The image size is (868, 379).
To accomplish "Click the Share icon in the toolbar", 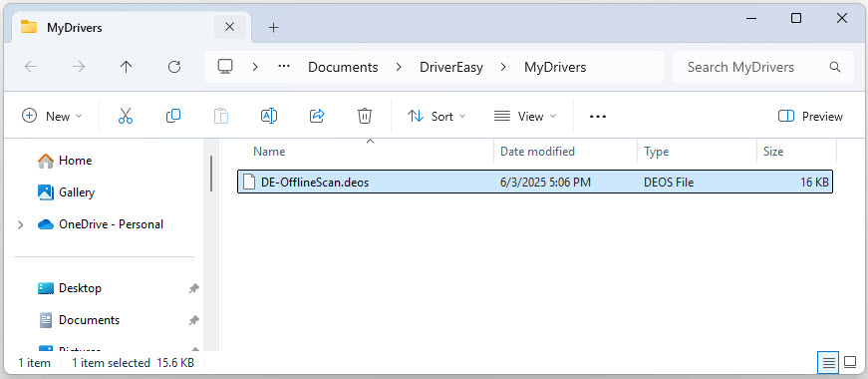I will [317, 116].
